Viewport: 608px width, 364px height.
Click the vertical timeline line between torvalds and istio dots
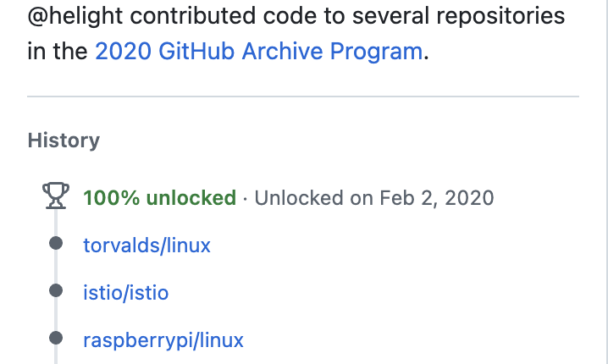click(56, 267)
